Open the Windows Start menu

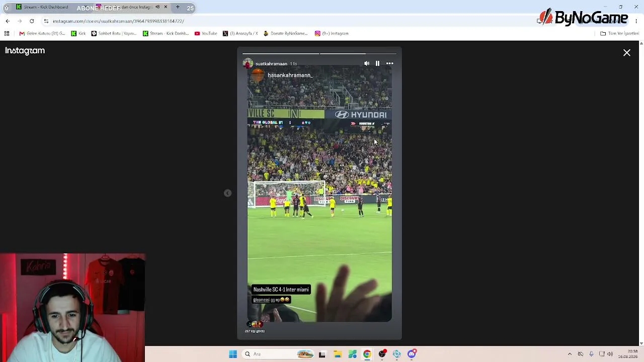(233, 354)
